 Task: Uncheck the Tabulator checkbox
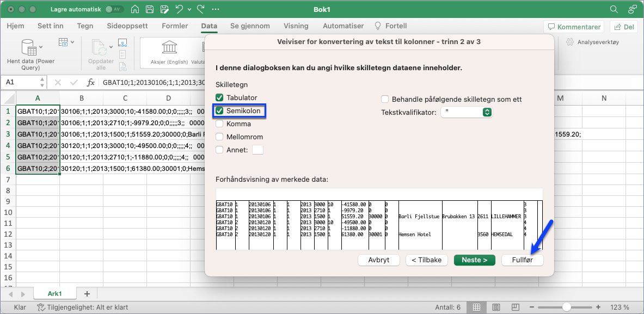[x=220, y=98]
